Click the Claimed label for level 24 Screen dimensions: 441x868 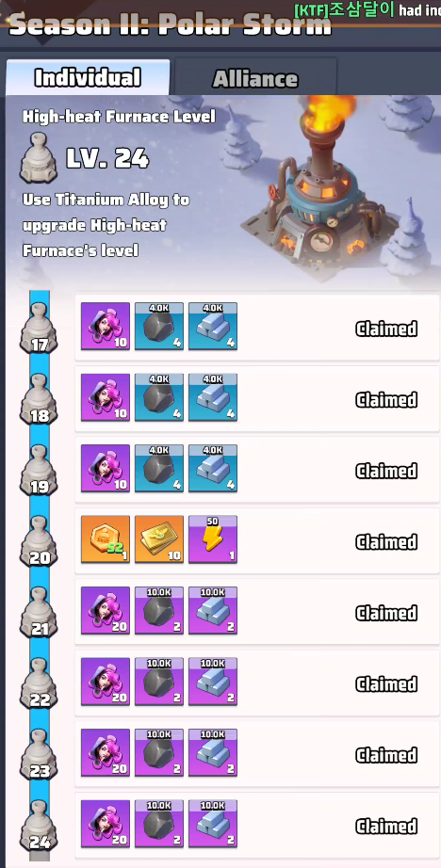click(x=386, y=827)
